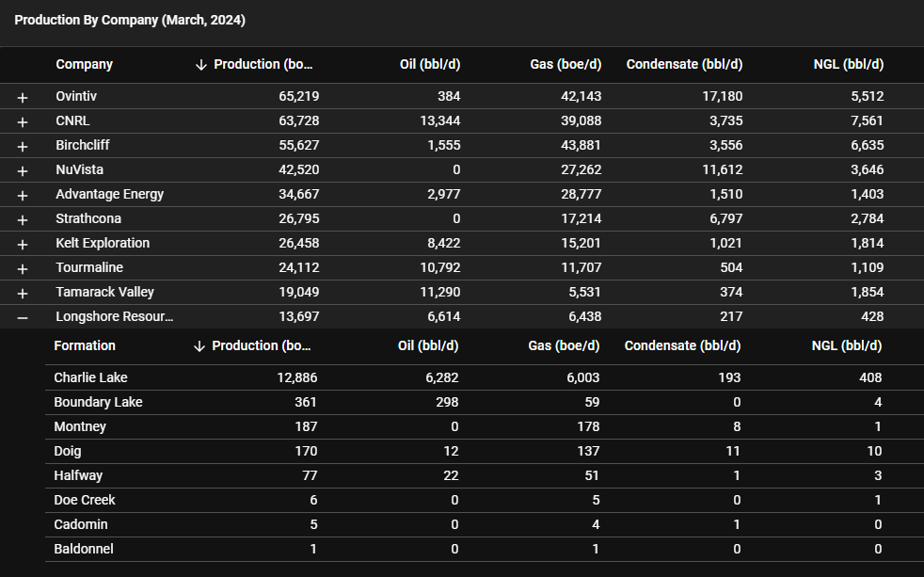Click Advantage Energy NGL value 1,403

tap(868, 194)
